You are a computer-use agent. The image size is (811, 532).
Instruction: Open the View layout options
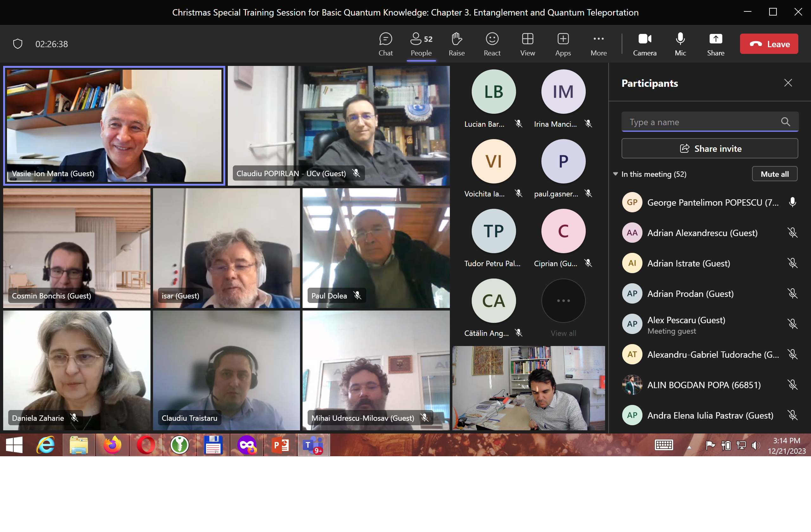pos(527,44)
